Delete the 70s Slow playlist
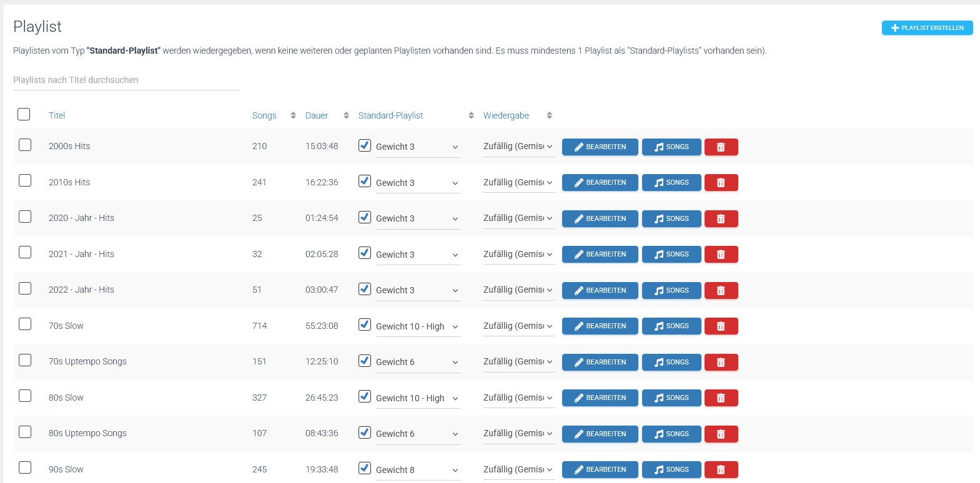The height and width of the screenshot is (483, 980). (x=721, y=326)
